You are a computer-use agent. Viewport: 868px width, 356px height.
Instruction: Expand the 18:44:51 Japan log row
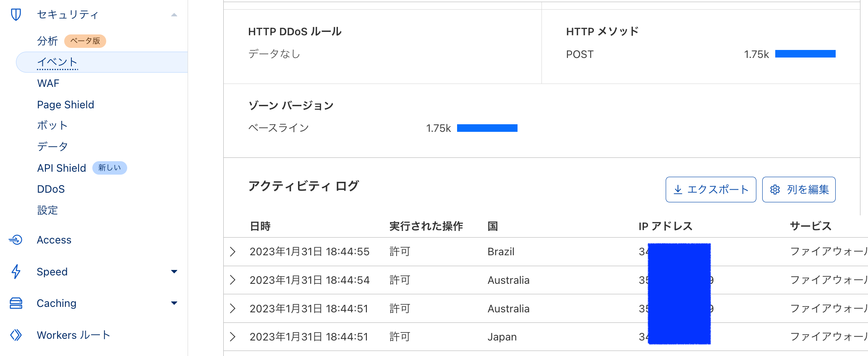(x=233, y=337)
